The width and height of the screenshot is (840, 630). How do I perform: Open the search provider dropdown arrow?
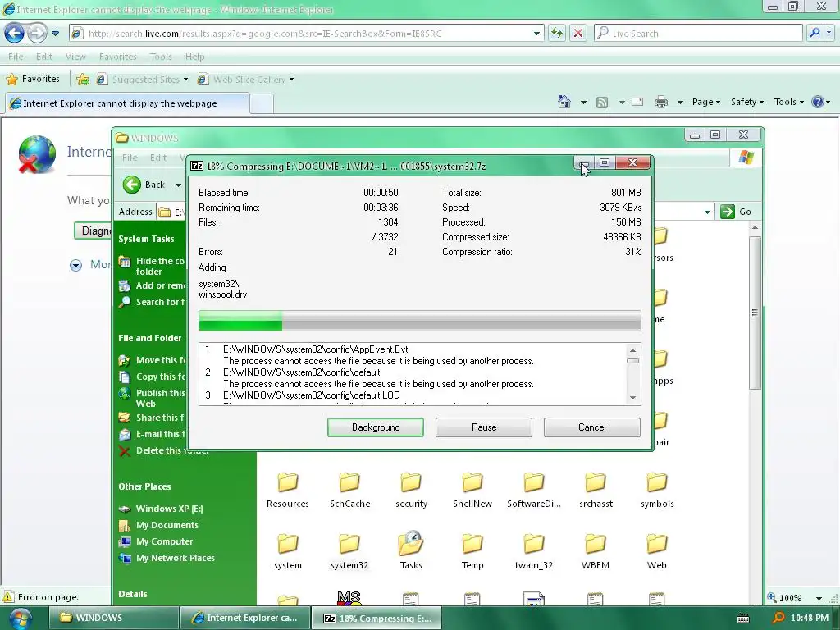coord(829,33)
